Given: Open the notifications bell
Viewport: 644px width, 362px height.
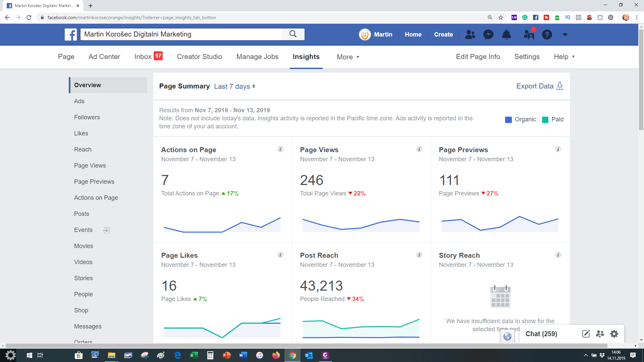Looking at the screenshot, I should click(x=506, y=35).
